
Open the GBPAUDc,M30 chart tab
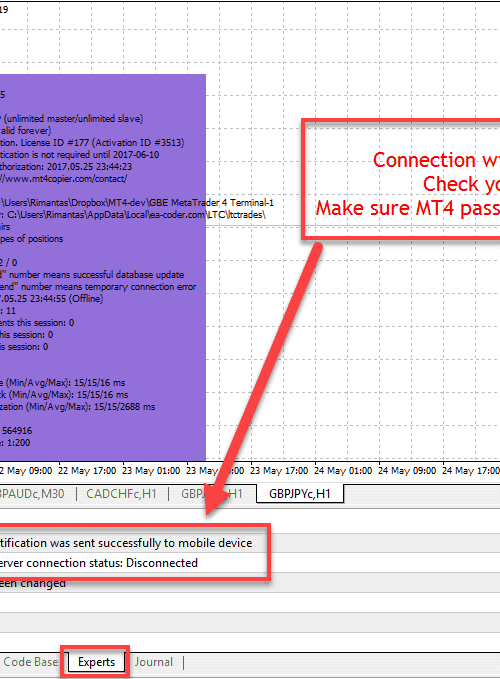32,494
